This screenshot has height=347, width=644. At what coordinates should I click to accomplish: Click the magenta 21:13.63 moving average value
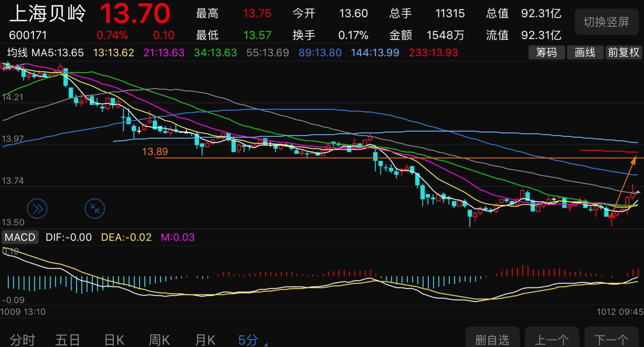point(164,53)
